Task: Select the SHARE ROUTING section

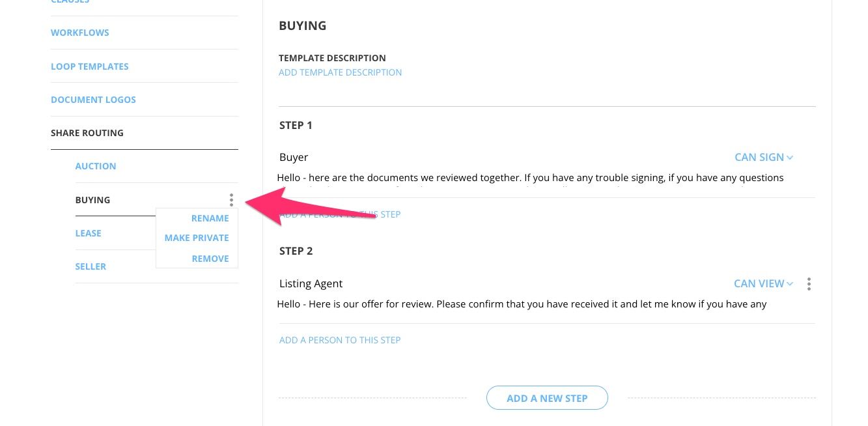Action: click(87, 132)
